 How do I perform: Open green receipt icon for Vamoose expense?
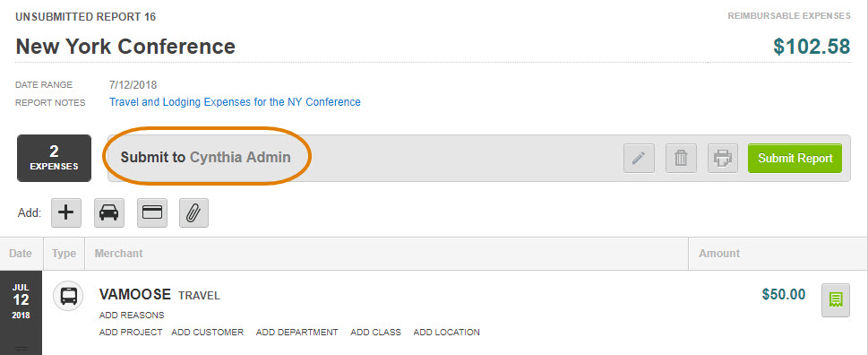(836, 300)
